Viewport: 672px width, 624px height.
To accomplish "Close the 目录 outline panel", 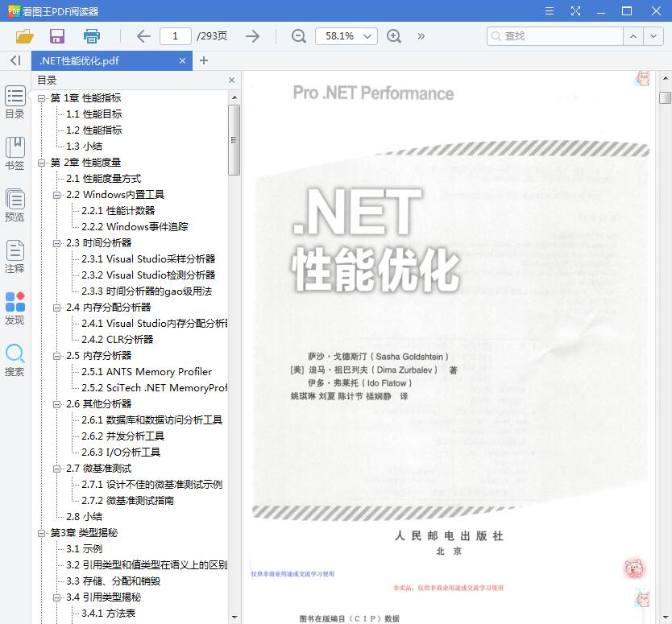I will pos(231,80).
